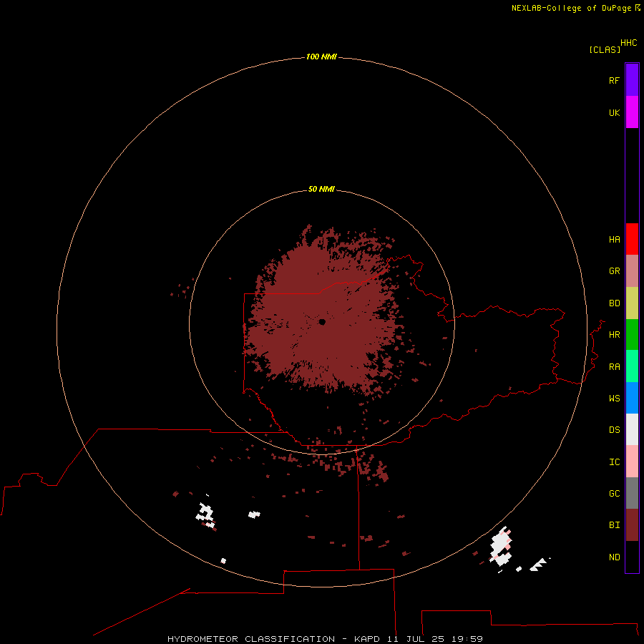This screenshot has width=644, height=644.
Task: Click the GC gray legend swatch
Action: 632,493
